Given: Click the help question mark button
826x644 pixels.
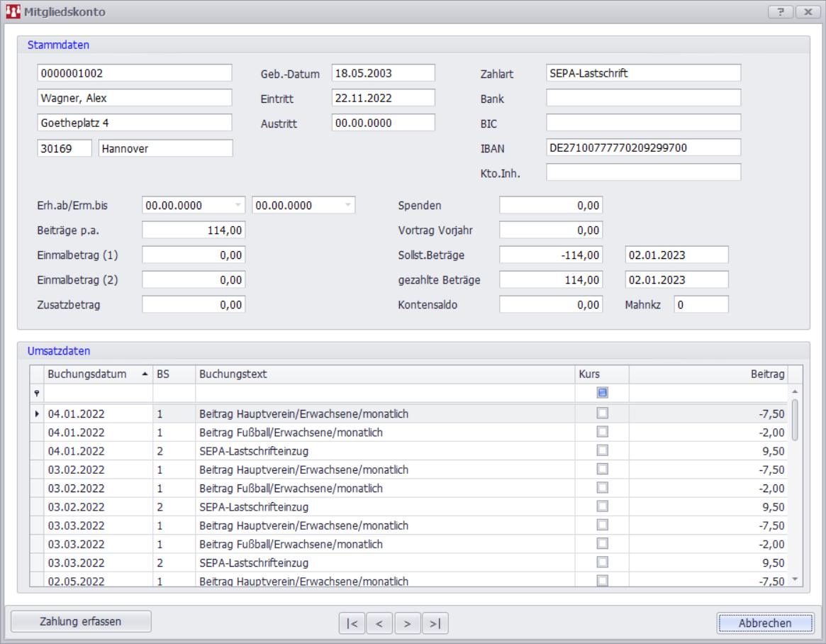Looking at the screenshot, I should point(781,12).
